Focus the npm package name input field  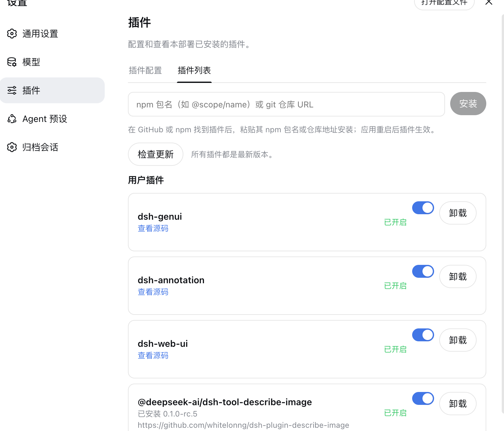[286, 104]
